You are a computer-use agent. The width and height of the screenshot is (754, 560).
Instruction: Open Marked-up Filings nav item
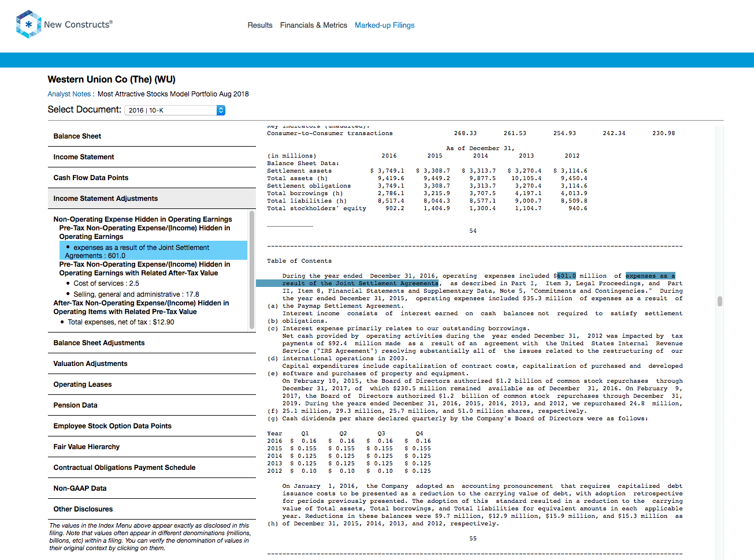click(x=384, y=25)
